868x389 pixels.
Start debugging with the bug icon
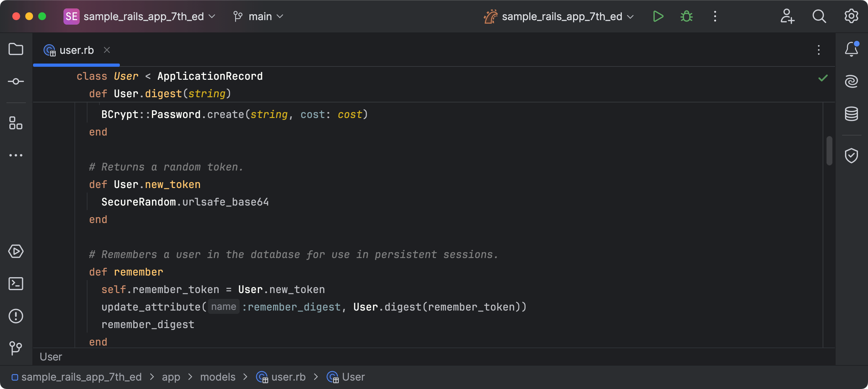[x=686, y=16]
